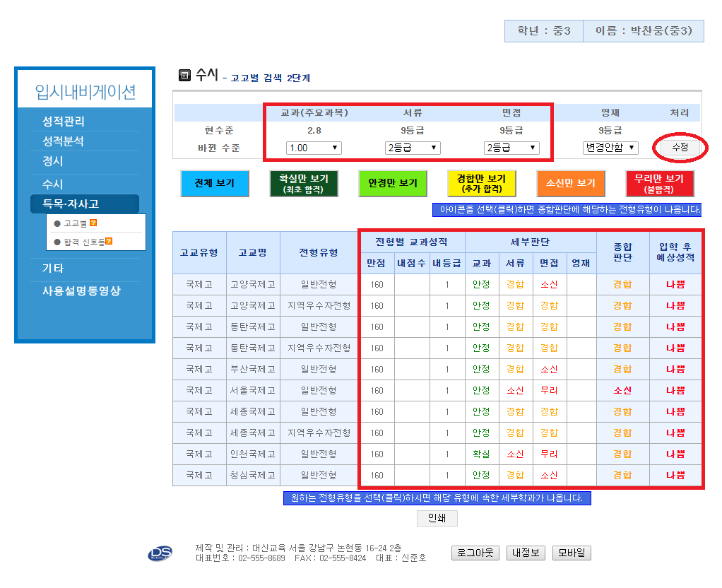The width and height of the screenshot is (722, 588).
Task: Click 일반전형 for 인천국제고
Action: tap(319, 454)
